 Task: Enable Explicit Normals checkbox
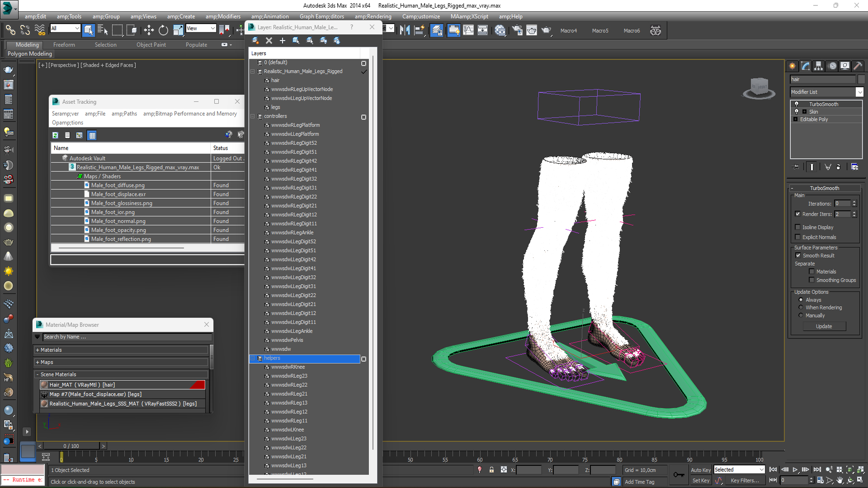pyautogui.click(x=797, y=237)
